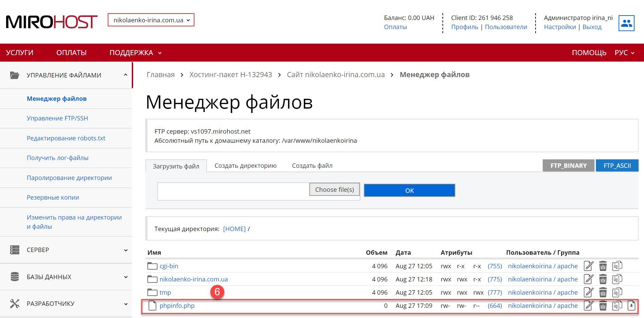Click the server rack icon beside СЕРВЕР
This screenshot has height=318, width=644.
pyautogui.click(x=15, y=250)
